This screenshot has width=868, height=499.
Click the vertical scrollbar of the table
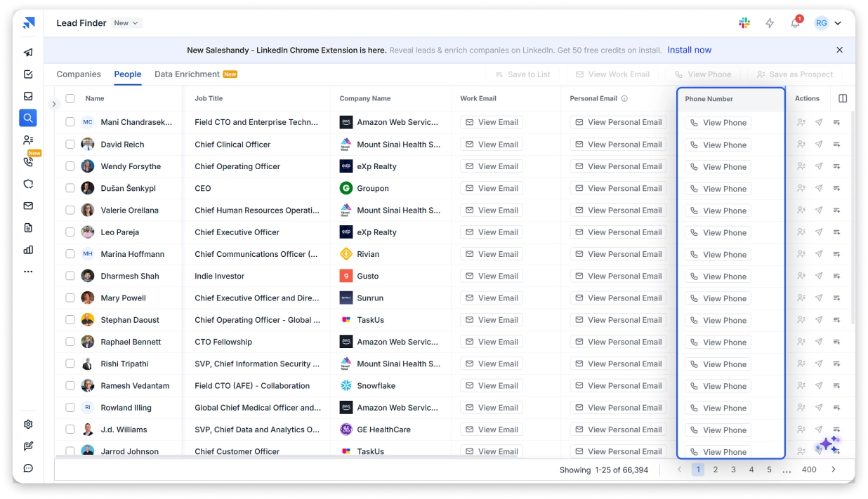[x=853, y=218]
